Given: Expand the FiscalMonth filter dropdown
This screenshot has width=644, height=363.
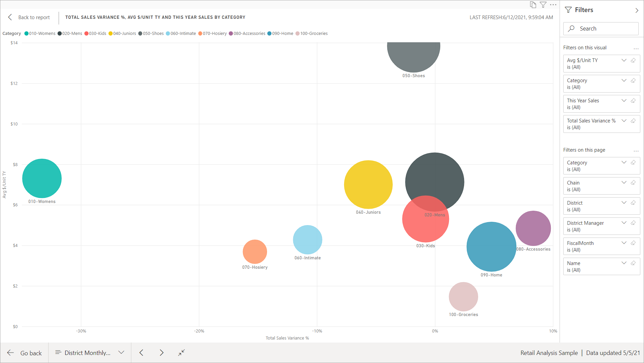Looking at the screenshot, I should pyautogui.click(x=625, y=243).
